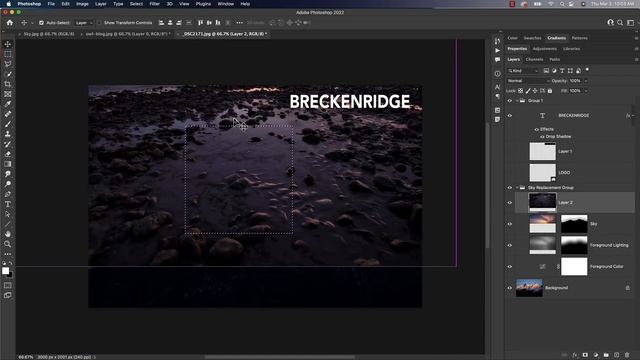Delete the layer using the trash icon
This screenshot has height=360, width=640.
coord(627,355)
